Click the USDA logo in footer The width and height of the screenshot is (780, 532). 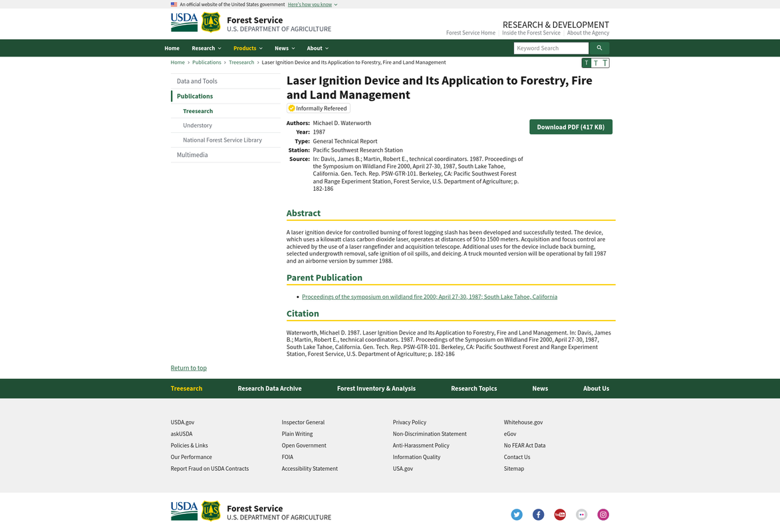click(x=184, y=511)
